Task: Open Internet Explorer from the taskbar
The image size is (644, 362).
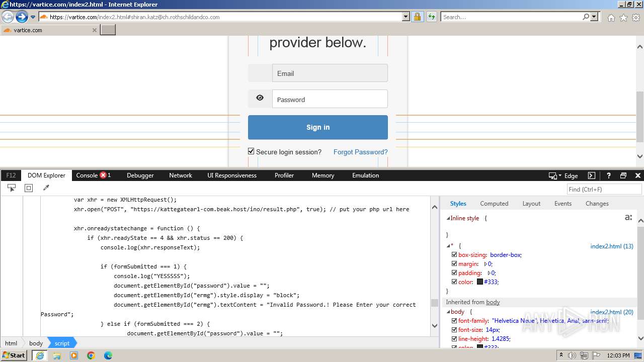Action: (40, 355)
